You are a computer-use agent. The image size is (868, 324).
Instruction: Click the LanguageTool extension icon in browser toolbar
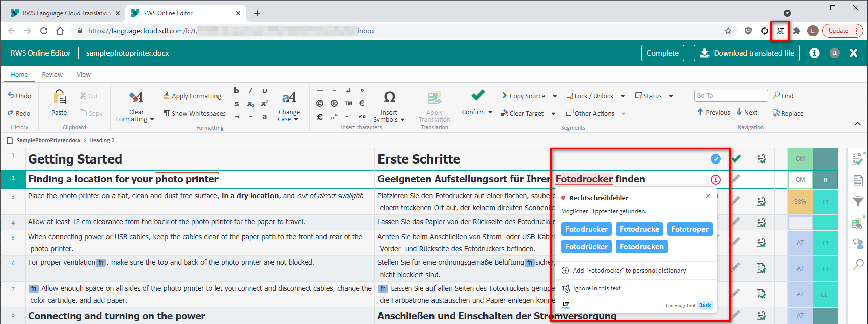[780, 31]
